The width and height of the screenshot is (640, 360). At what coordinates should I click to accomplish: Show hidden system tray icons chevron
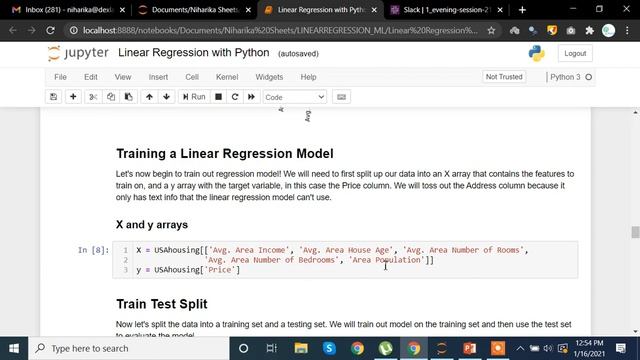point(520,348)
